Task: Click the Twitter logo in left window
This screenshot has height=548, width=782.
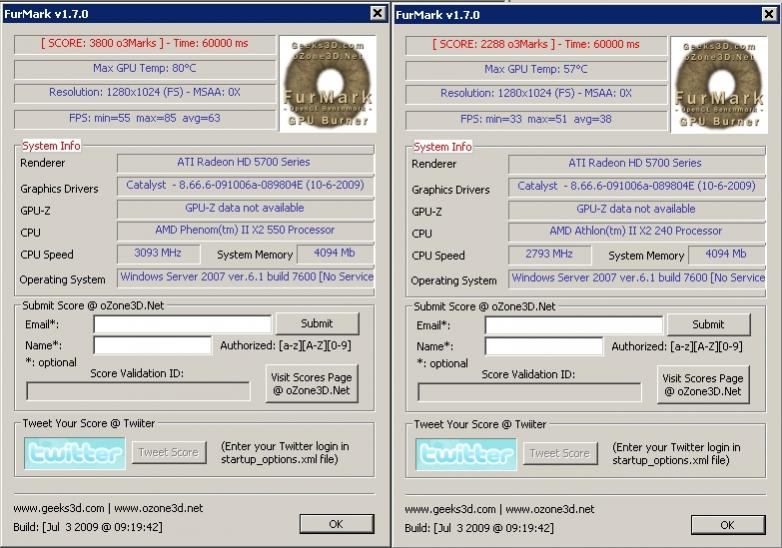Action: point(75,453)
